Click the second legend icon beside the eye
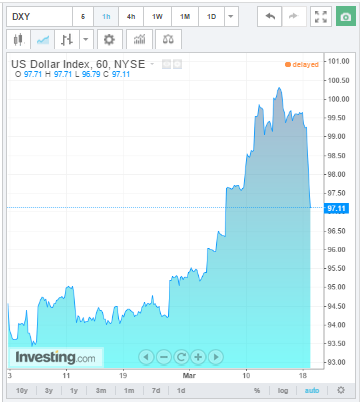 [x=178, y=64]
